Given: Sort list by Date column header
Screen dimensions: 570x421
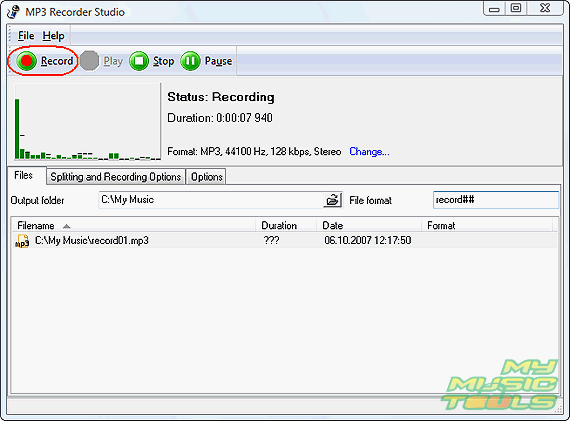Looking at the screenshot, I should [369, 225].
